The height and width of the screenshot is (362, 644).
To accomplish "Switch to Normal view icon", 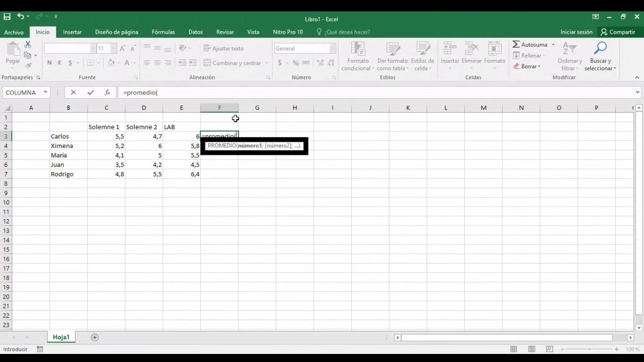I will [x=514, y=349].
